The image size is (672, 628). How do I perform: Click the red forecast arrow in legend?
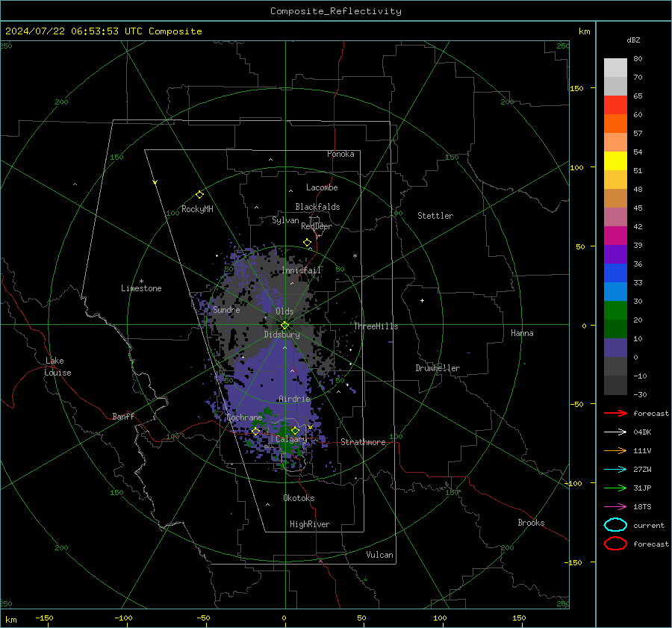pyautogui.click(x=615, y=413)
